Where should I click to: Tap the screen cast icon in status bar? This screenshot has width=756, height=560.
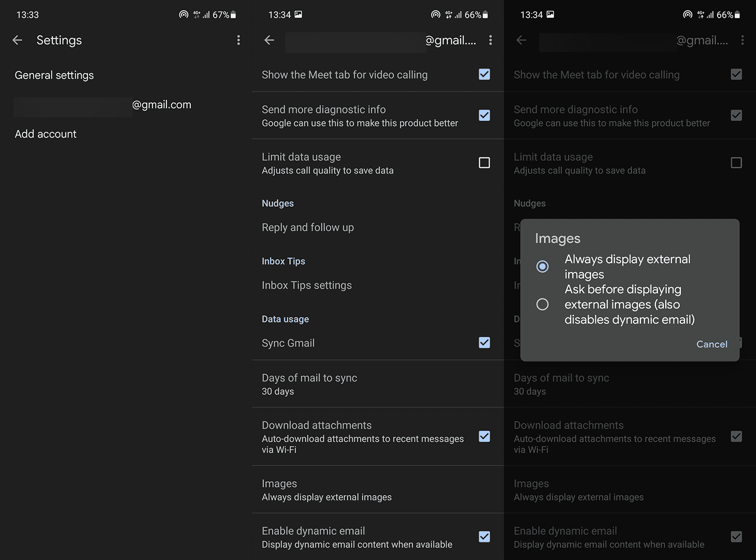[x=184, y=15]
